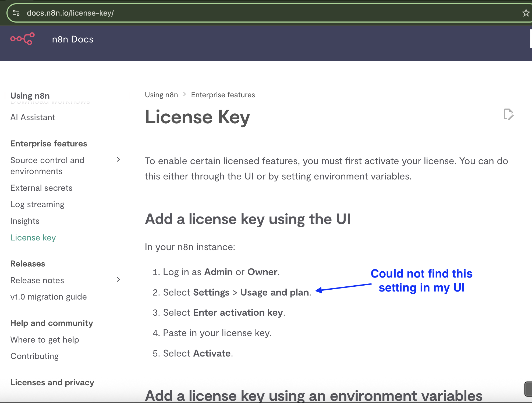
Task: Click the 'environment variables' section heading
Action: click(314, 395)
